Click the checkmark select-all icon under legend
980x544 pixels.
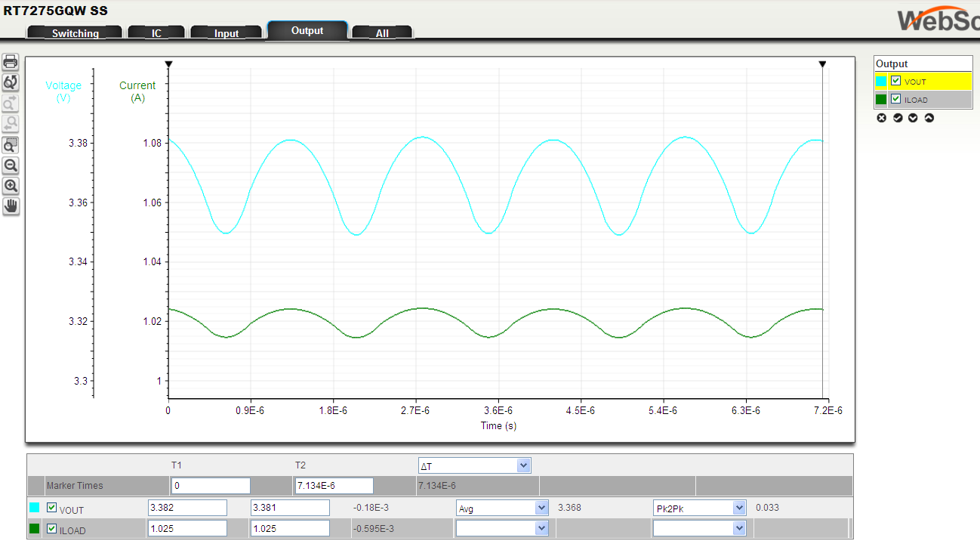point(898,118)
